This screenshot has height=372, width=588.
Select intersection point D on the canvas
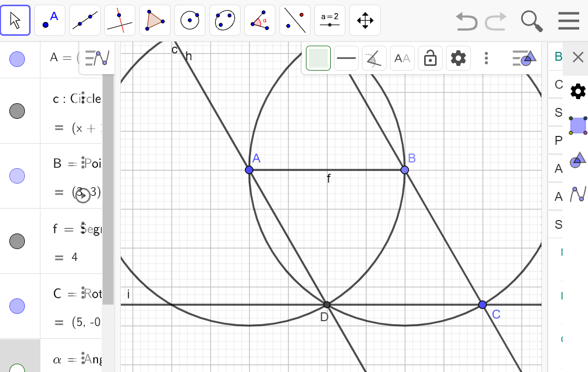point(327,305)
